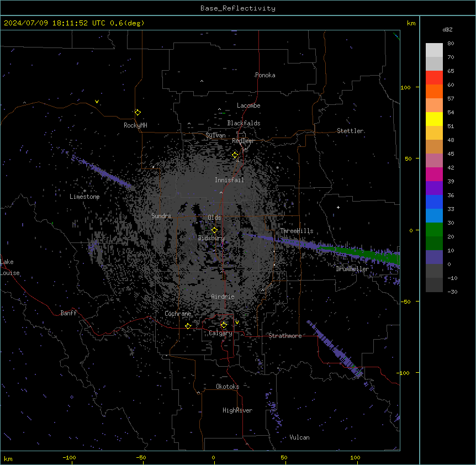Select the Calgary city label
The width and height of the screenshot is (476, 465).
coord(221,333)
